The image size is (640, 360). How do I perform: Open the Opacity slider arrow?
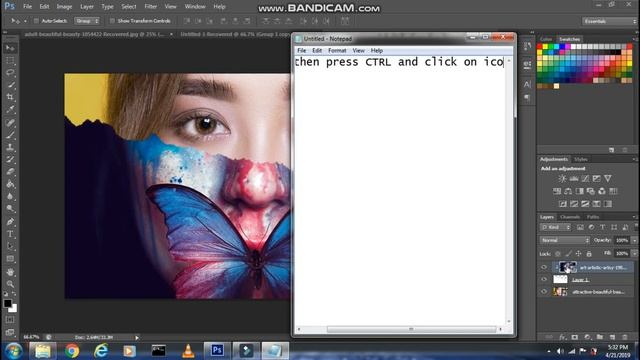coord(634,240)
